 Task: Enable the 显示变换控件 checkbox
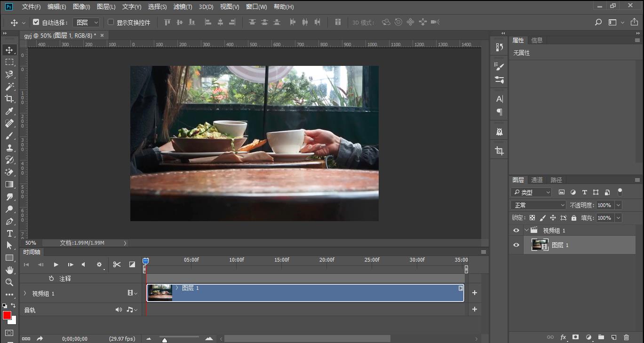111,22
